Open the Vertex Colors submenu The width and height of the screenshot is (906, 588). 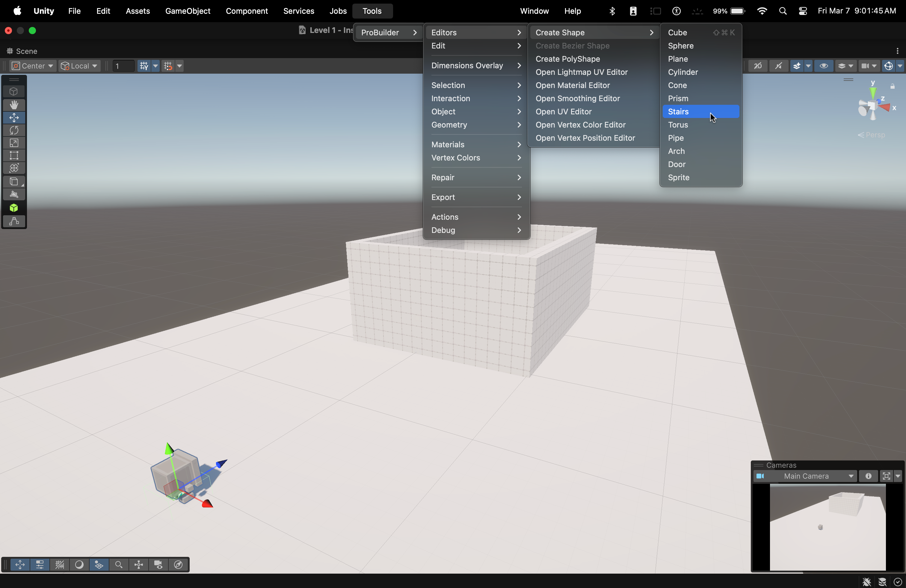click(476, 157)
